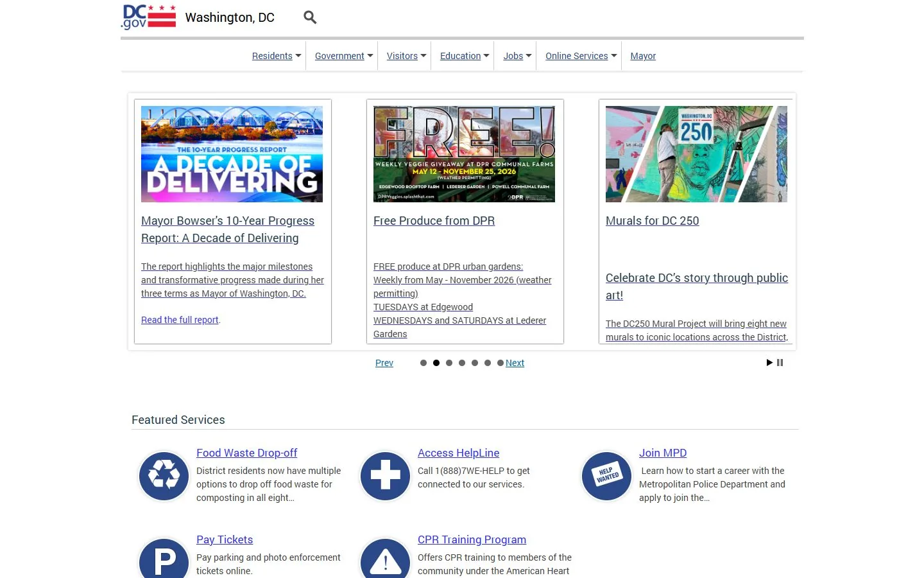
Task: Click the Next carousel link
Action: point(515,363)
